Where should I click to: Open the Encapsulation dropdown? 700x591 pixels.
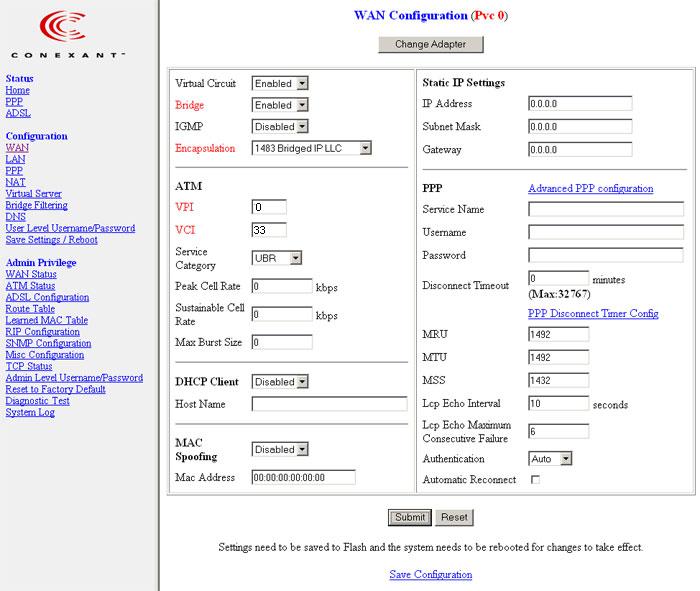coord(312,148)
